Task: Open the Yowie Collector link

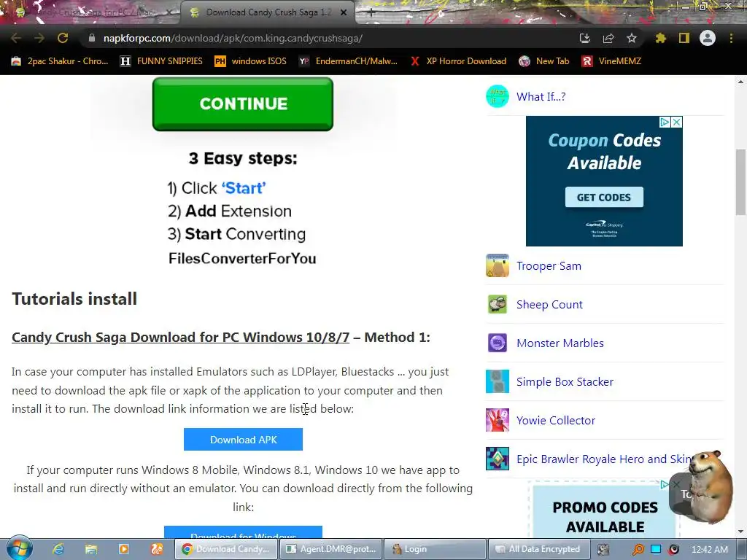Action: pos(556,420)
